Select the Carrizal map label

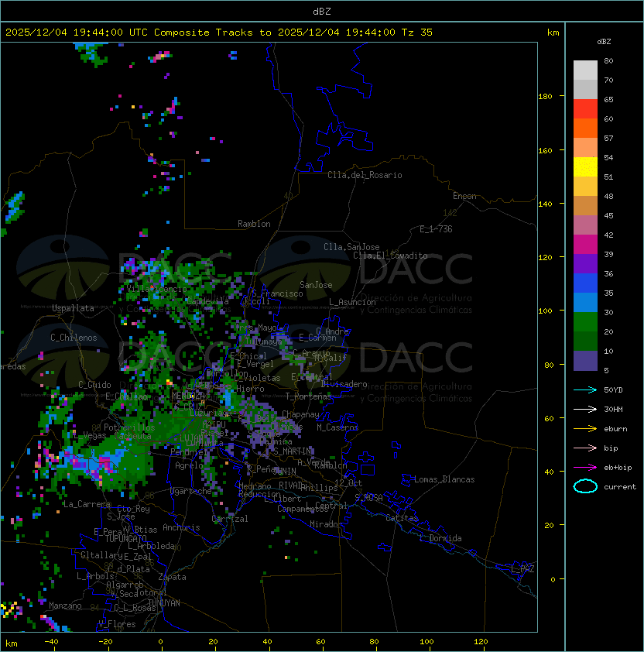coord(230,519)
